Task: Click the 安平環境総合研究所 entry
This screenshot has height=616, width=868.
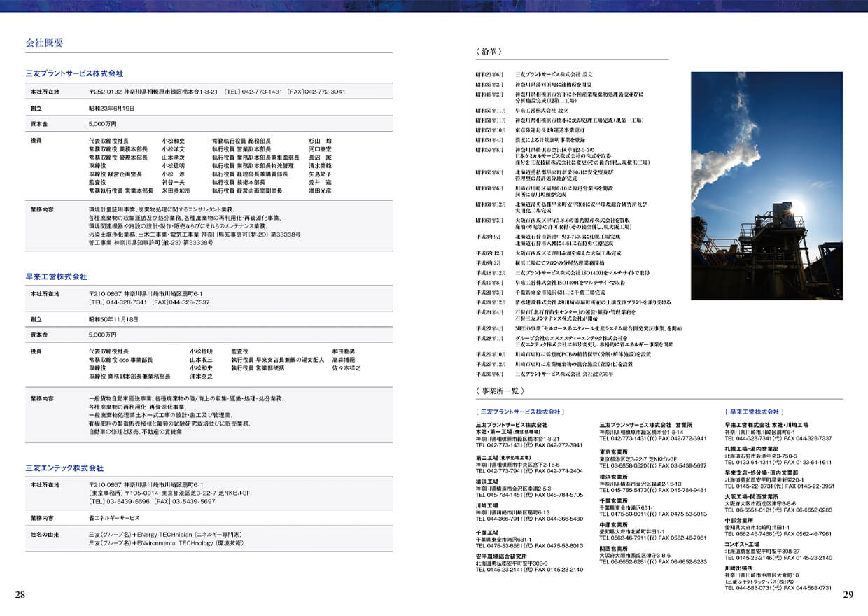Action: (x=501, y=556)
